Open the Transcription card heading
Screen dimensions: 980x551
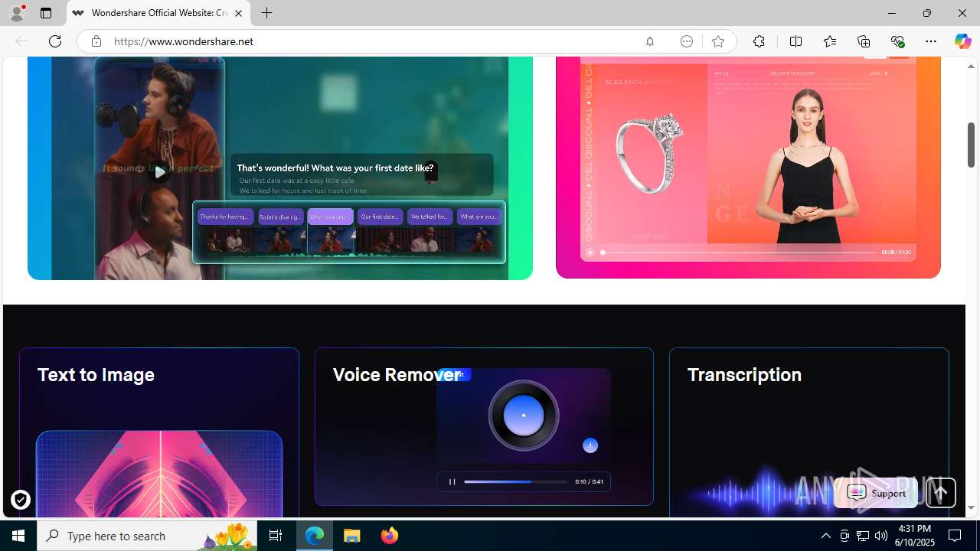(x=744, y=374)
